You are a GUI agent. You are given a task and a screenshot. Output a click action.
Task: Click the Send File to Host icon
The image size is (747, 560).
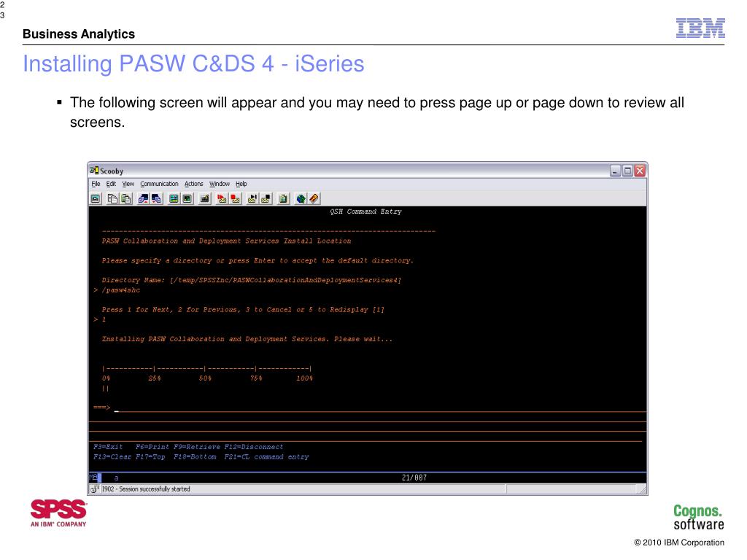(x=143, y=199)
